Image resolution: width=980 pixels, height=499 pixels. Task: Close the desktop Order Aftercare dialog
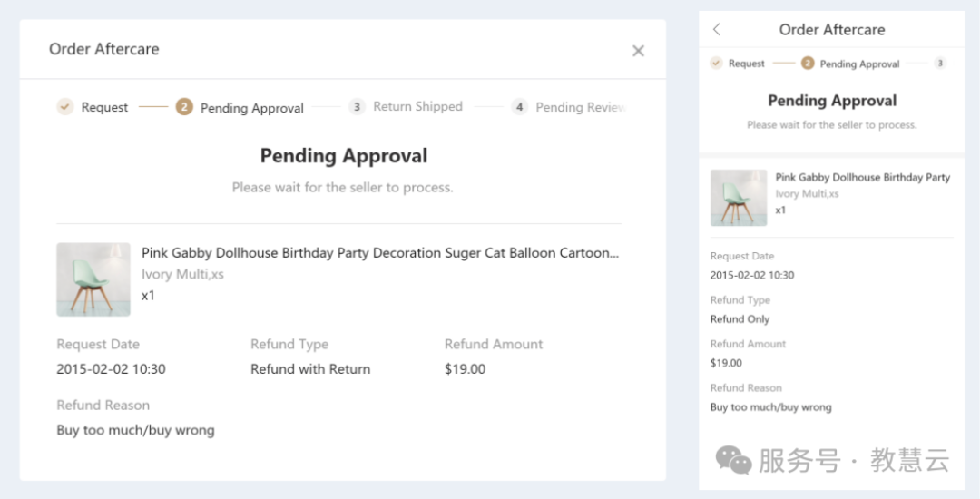coord(638,51)
